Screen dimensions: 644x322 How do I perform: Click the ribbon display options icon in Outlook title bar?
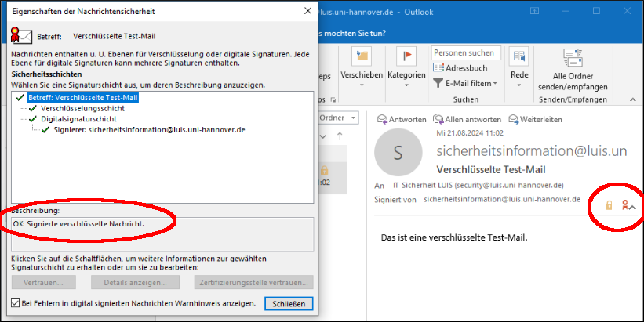(x=534, y=11)
